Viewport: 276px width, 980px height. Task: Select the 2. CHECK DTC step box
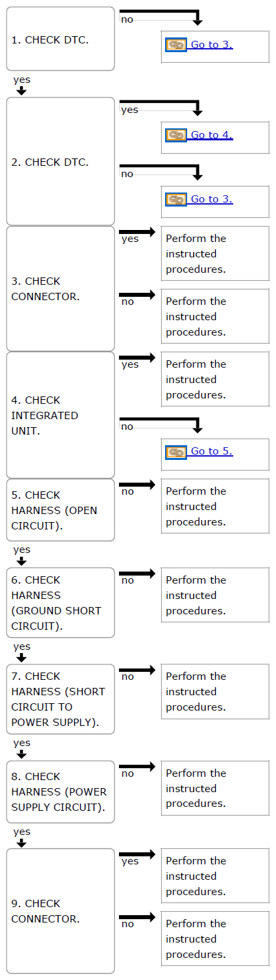pos(61,161)
